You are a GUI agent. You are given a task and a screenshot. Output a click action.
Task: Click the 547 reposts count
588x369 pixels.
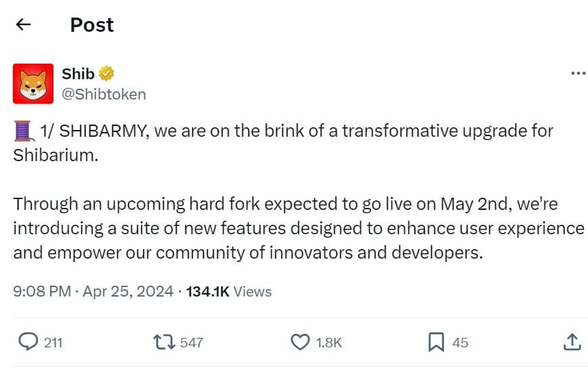191,343
